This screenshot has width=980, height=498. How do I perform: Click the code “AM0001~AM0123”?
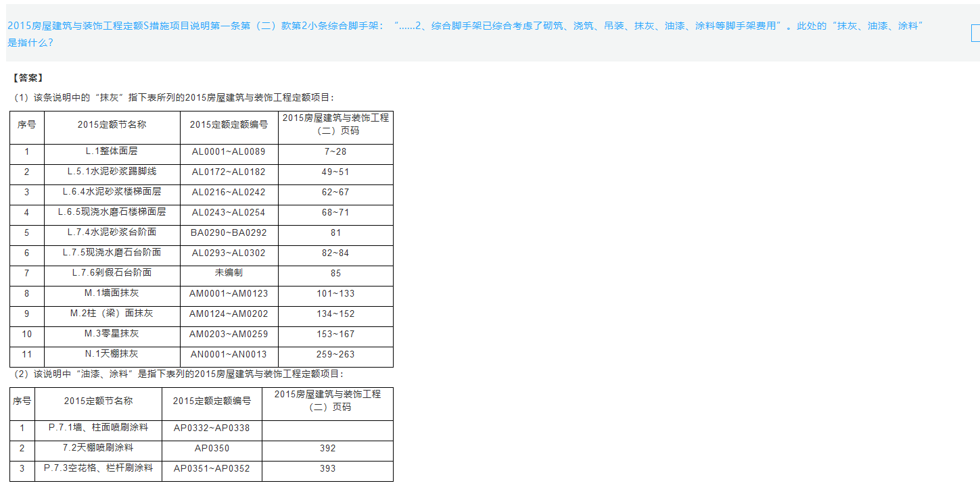click(x=229, y=293)
